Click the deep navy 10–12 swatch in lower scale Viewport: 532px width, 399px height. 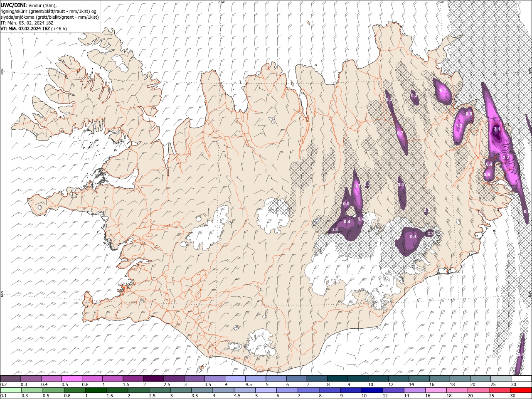[372, 390]
